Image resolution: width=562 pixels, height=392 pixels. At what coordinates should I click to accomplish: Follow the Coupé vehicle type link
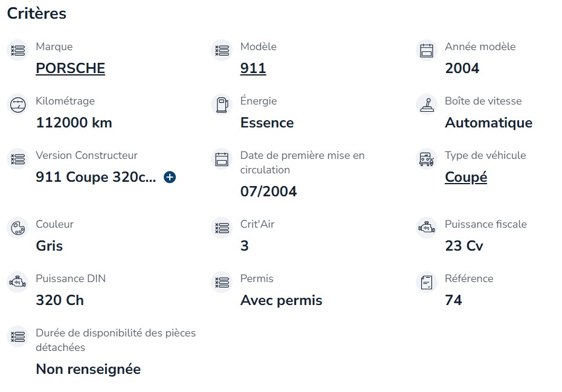(466, 177)
